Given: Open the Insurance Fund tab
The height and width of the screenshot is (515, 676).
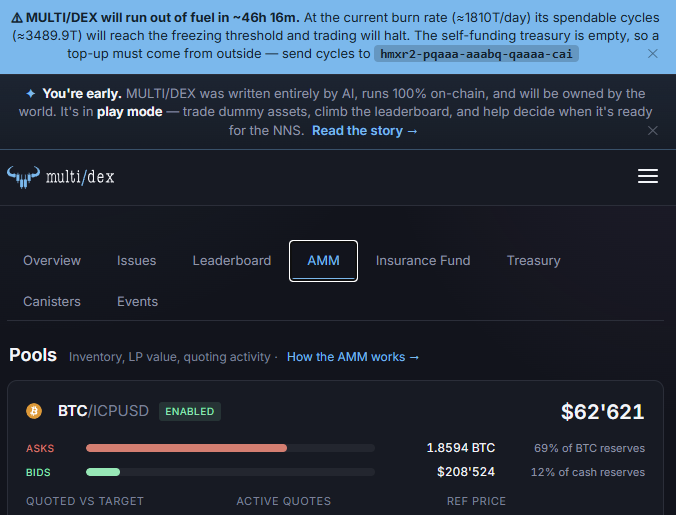Looking at the screenshot, I should [x=423, y=260].
